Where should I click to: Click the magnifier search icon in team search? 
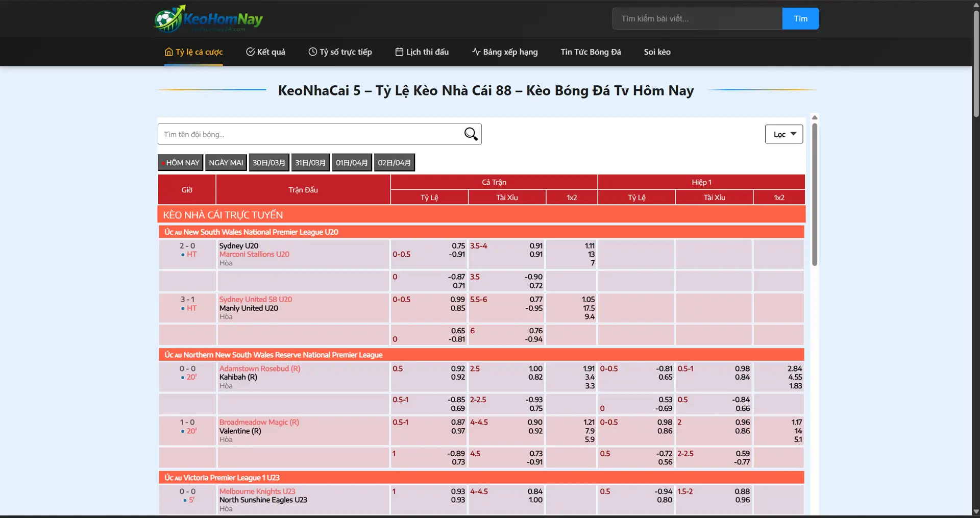[471, 134]
